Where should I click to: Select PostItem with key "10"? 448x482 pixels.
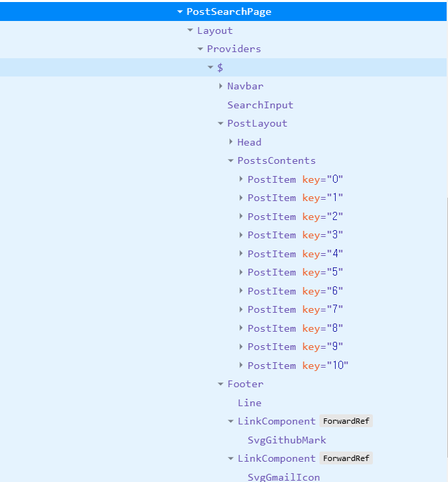[x=298, y=365]
